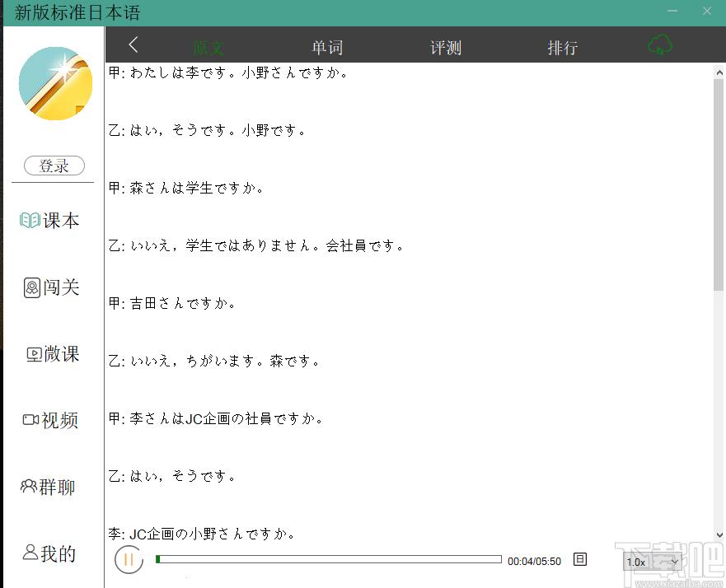Switch to the 原文 tab

(208, 48)
